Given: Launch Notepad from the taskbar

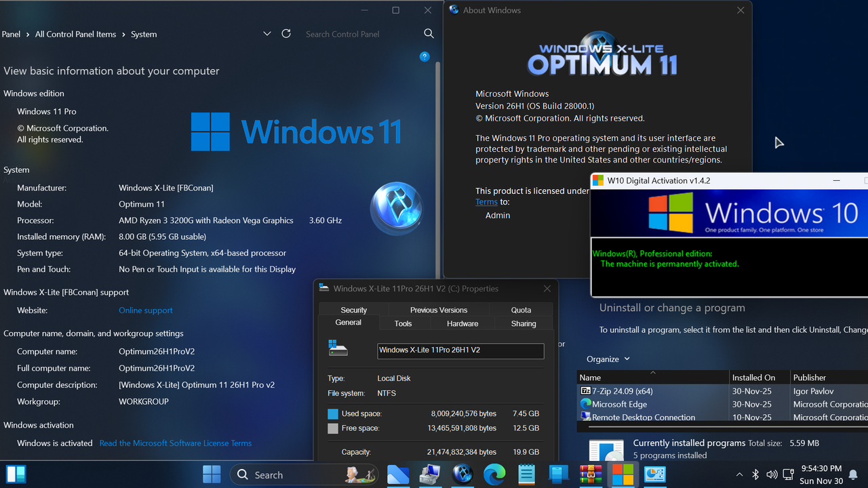Looking at the screenshot, I should (526, 474).
